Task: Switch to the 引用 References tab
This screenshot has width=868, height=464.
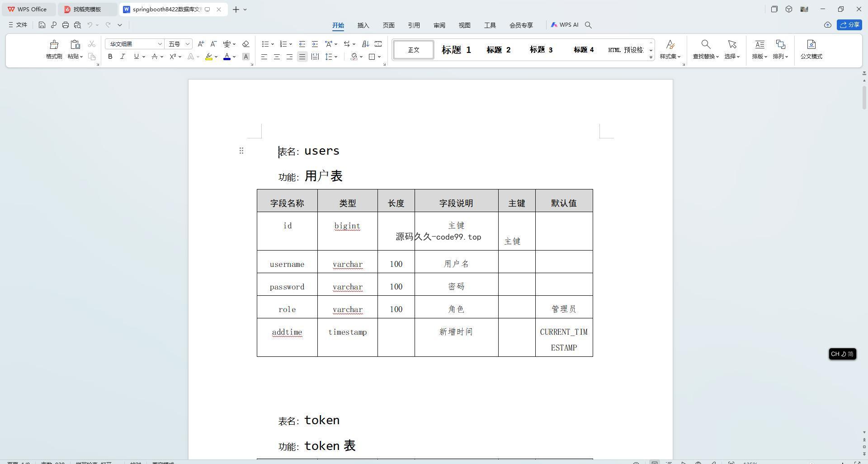Action: coord(414,25)
